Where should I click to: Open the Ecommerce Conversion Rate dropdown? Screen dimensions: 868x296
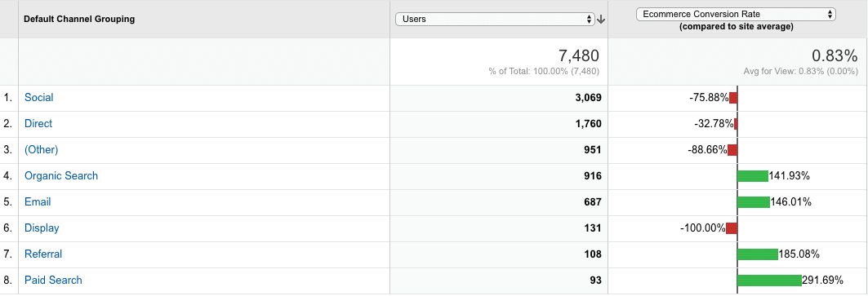(736, 15)
